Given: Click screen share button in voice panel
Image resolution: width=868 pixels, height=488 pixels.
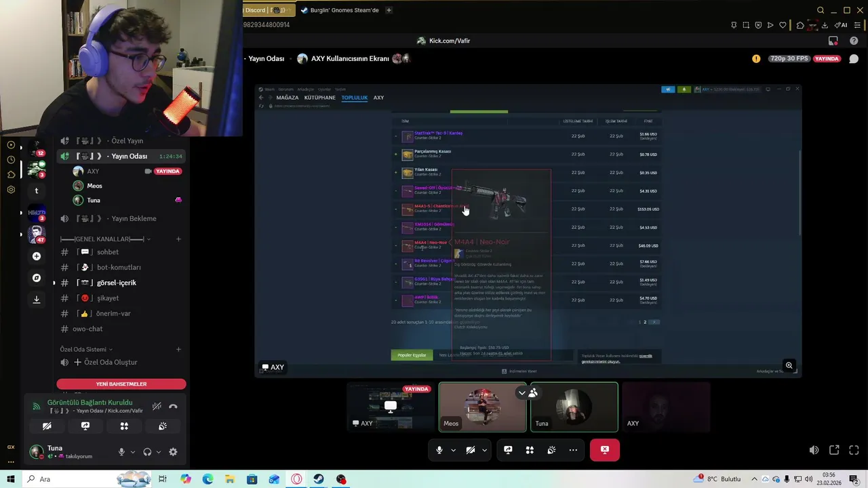Looking at the screenshot, I should point(85,426).
